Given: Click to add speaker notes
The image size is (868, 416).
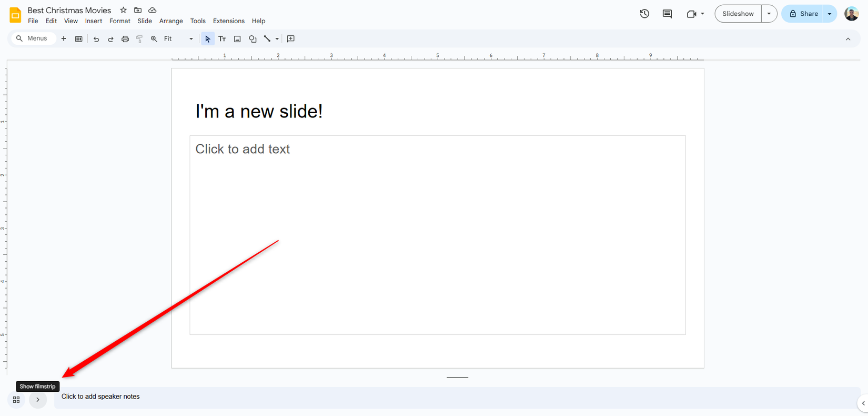Looking at the screenshot, I should click(457, 397).
